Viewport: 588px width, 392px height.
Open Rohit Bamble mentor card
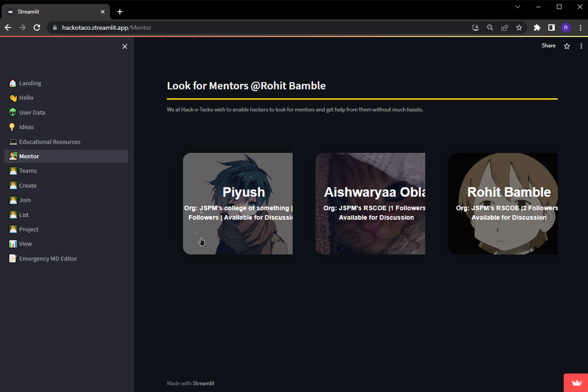tap(503, 204)
